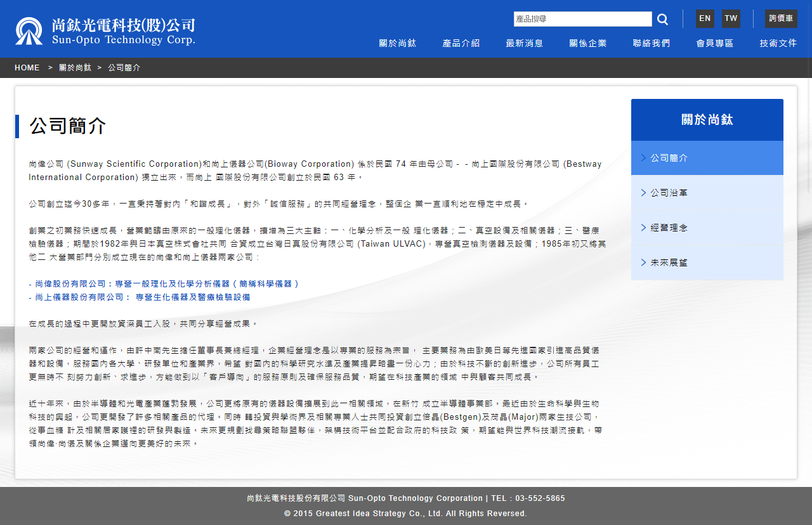
Task: Click chevron beside 經營理念
Action: pyautogui.click(x=643, y=228)
